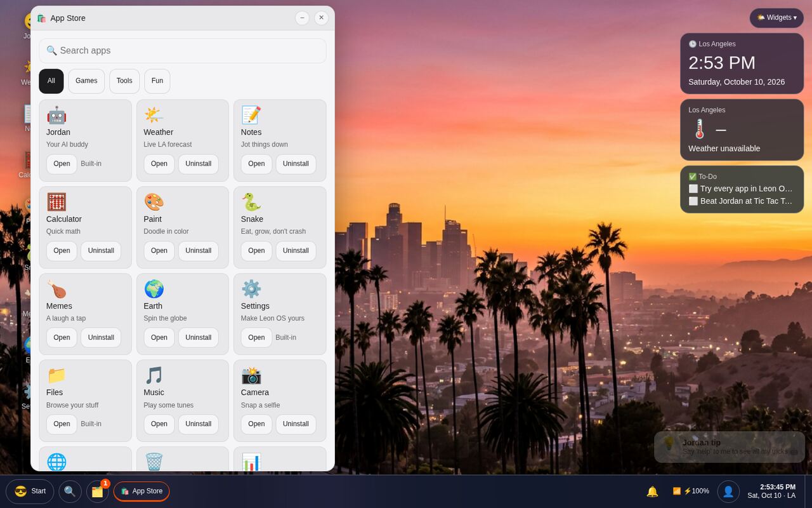Open the Paint app
The image size is (812, 508).
(159, 251)
